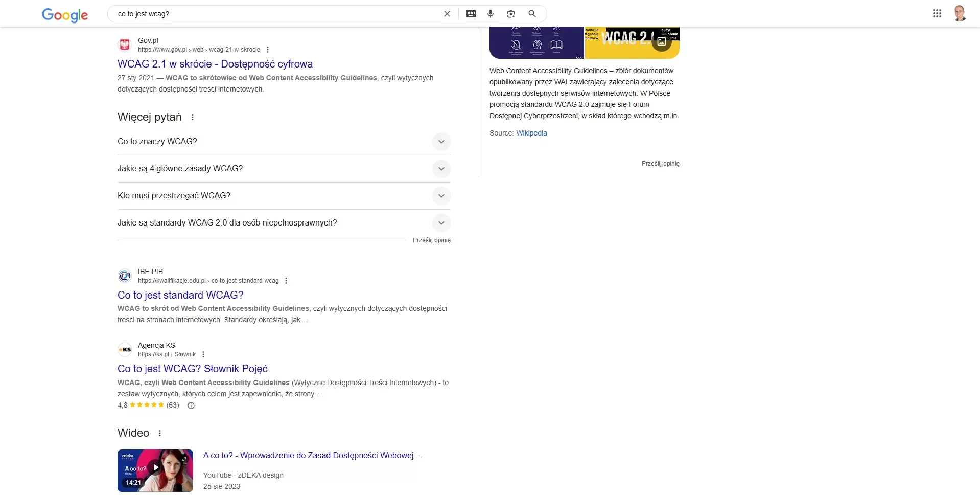Open the three-dot menu next to Więcej pytań
The image size is (980, 495).
[x=193, y=117]
